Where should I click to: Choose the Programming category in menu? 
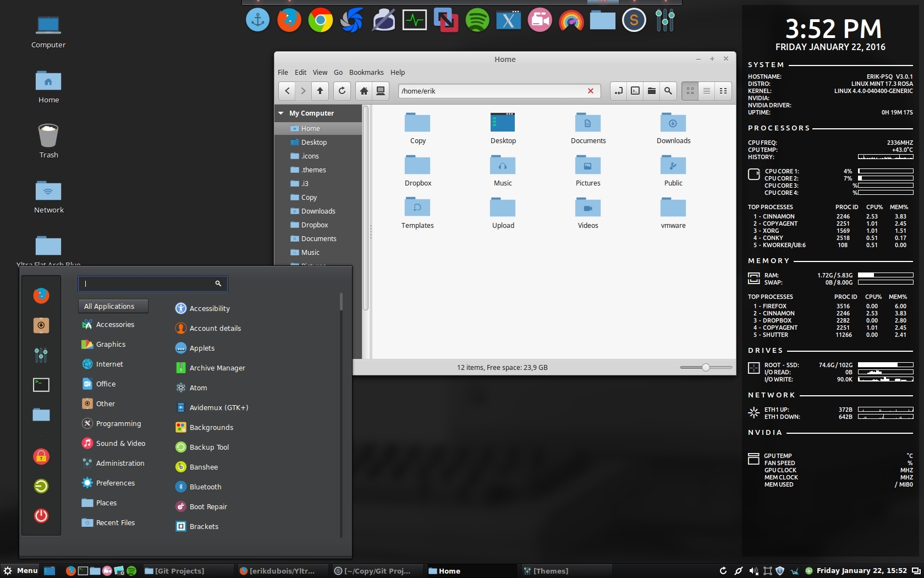(113, 423)
